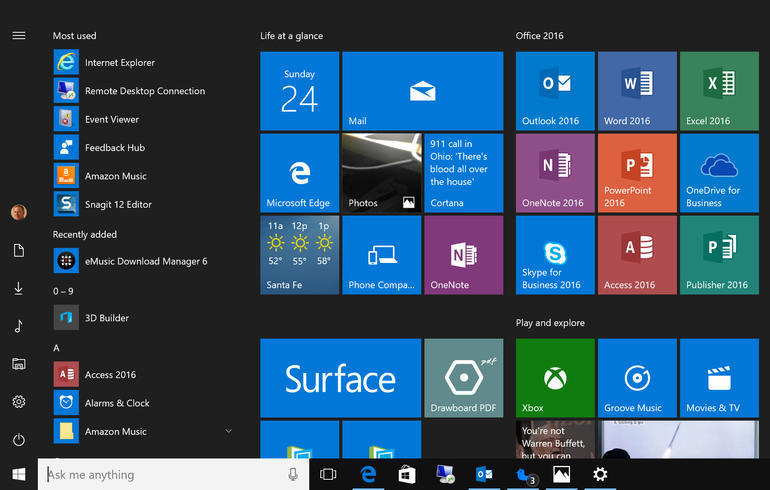Viewport: 770px width, 490px height.
Task: Expand the Amazon Music folder chevron
Action: click(228, 431)
